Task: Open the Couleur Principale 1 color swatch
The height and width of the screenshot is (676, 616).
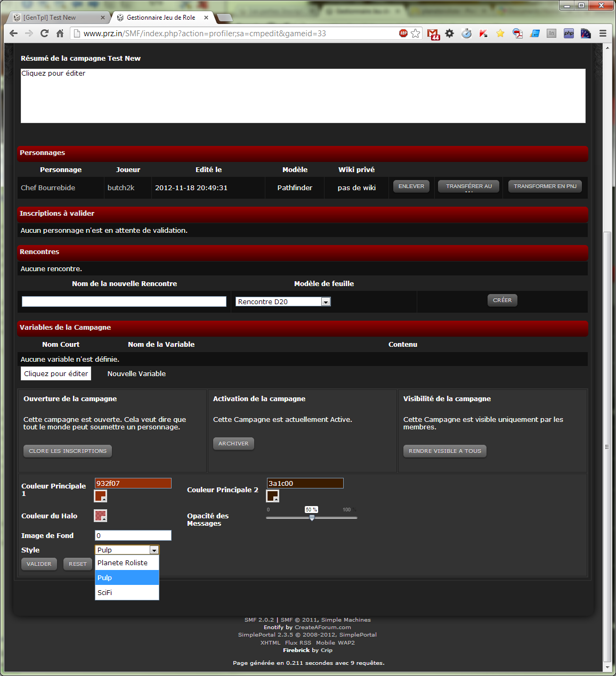Action: click(x=100, y=496)
